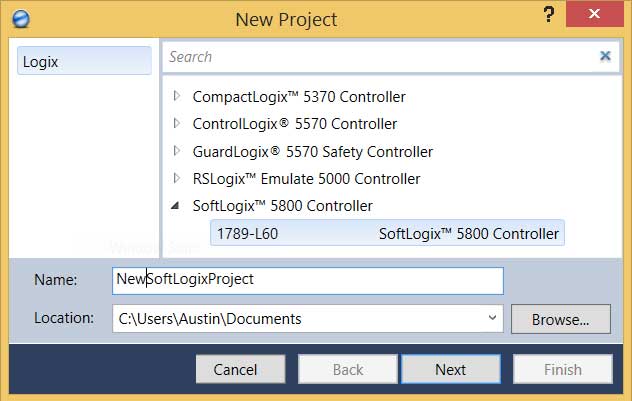Screen dimensions: 632x401
Task: Select CompactLogix 5370 Controller text row
Action: coord(299,97)
